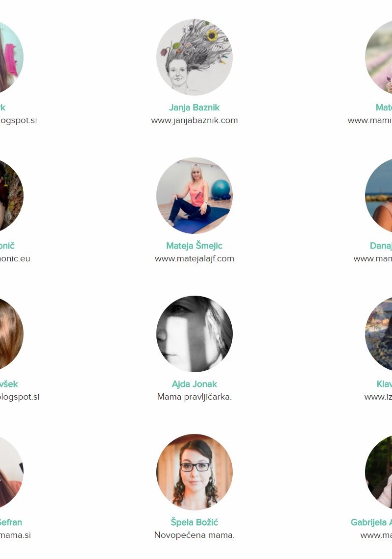Click the partially visible 'Danaj' name link
The width and height of the screenshot is (392, 559).
381,246
